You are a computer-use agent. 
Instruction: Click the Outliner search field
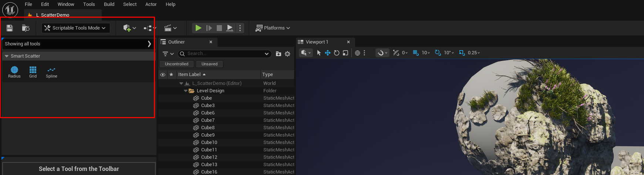coord(224,54)
